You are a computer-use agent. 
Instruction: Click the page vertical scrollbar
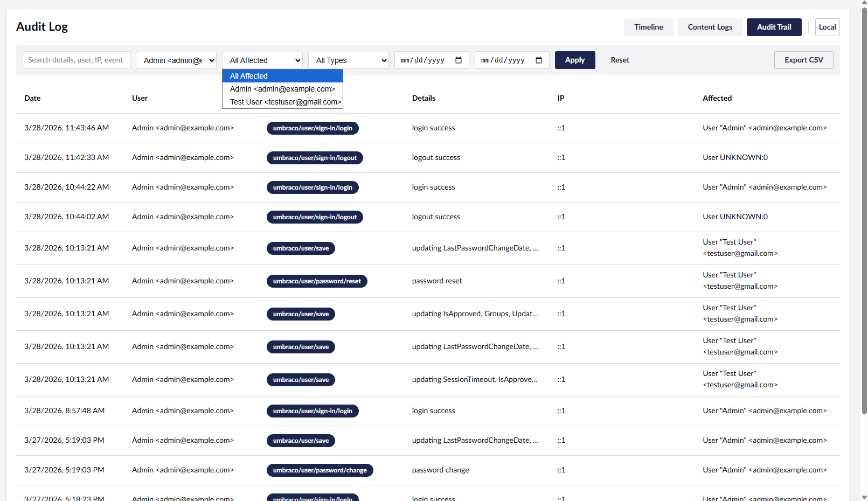tap(864, 210)
